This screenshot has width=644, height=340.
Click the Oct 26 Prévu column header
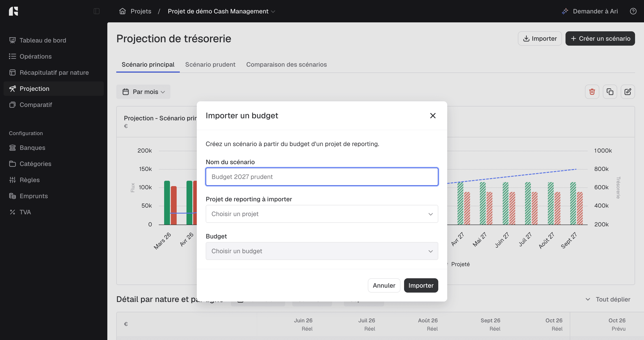click(x=617, y=325)
